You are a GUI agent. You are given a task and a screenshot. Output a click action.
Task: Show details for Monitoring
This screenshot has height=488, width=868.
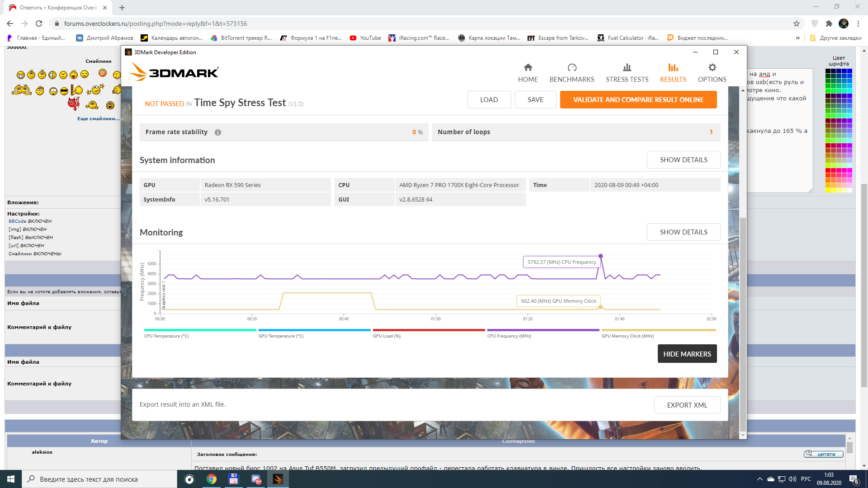(x=683, y=232)
